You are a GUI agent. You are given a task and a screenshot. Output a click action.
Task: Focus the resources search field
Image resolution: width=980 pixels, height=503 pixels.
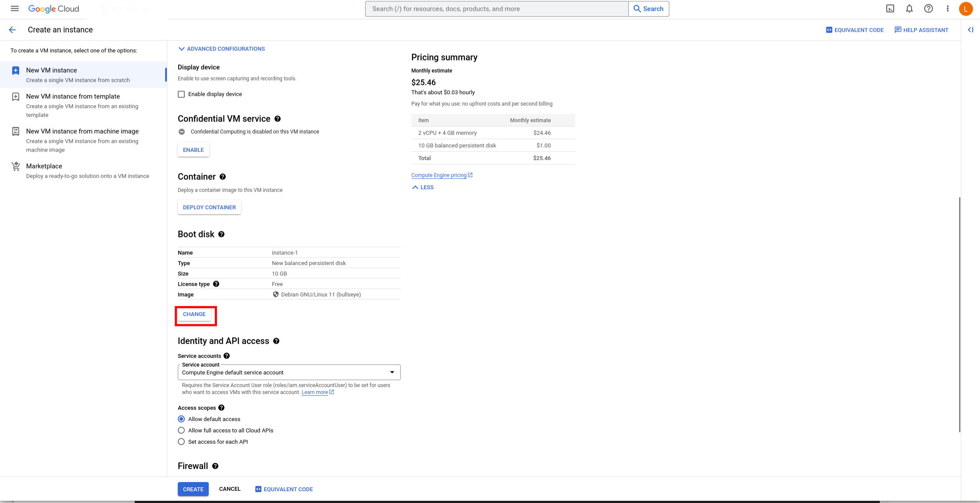tap(497, 9)
